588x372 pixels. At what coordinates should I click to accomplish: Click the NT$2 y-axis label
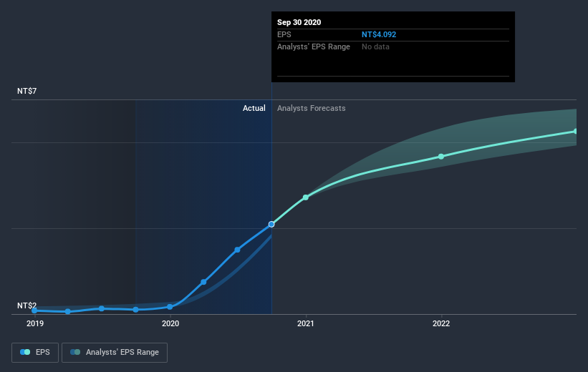click(26, 305)
